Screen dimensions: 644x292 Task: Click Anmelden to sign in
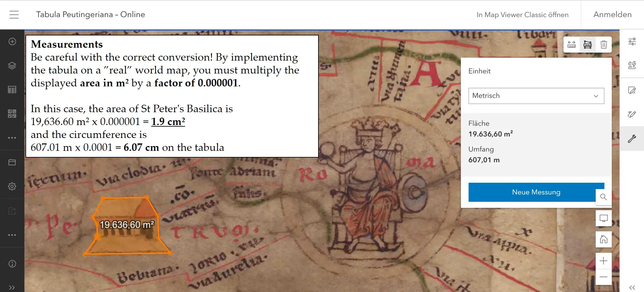pos(612,15)
